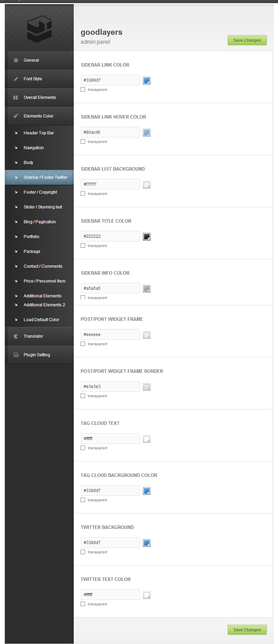
Task: Toggle transparent checkbox for Twitter Background
Action: tap(83, 552)
